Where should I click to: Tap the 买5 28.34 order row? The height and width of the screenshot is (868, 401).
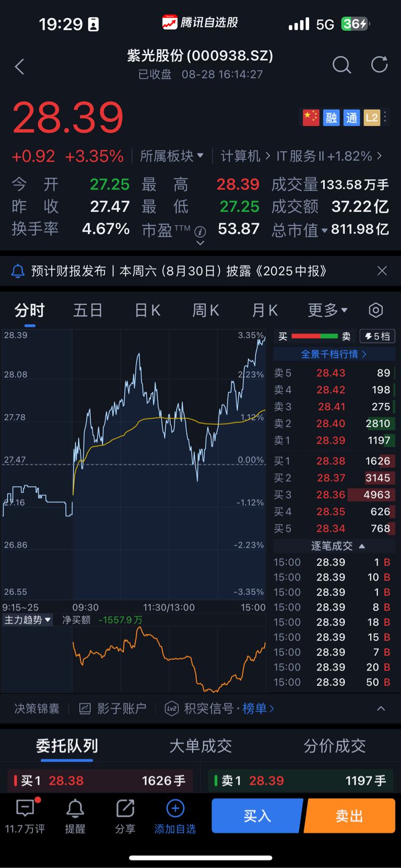335,529
